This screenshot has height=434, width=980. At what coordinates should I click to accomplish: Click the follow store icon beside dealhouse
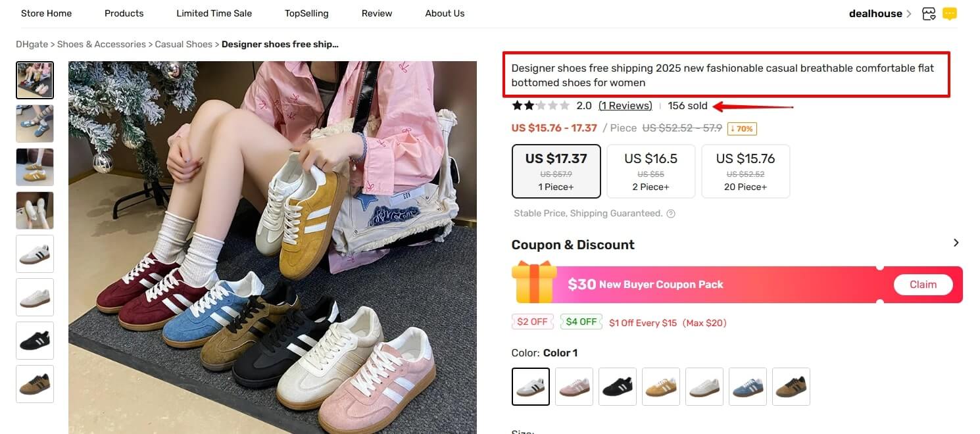(929, 13)
